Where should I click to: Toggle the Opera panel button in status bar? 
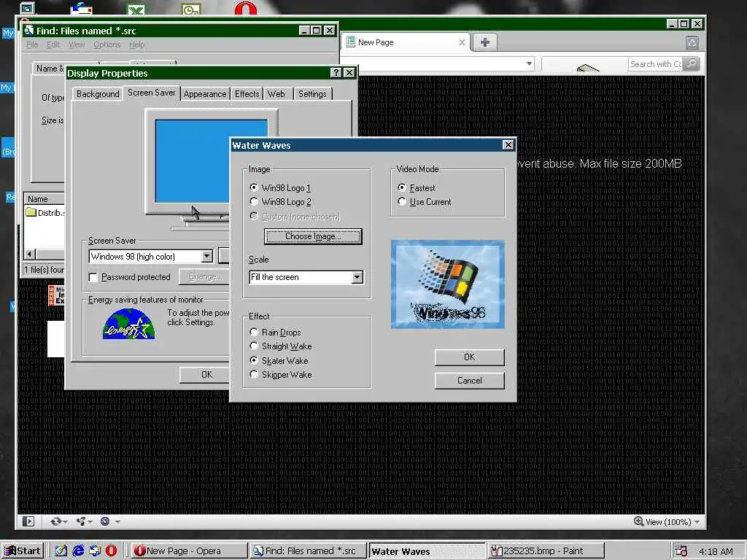coord(28,521)
